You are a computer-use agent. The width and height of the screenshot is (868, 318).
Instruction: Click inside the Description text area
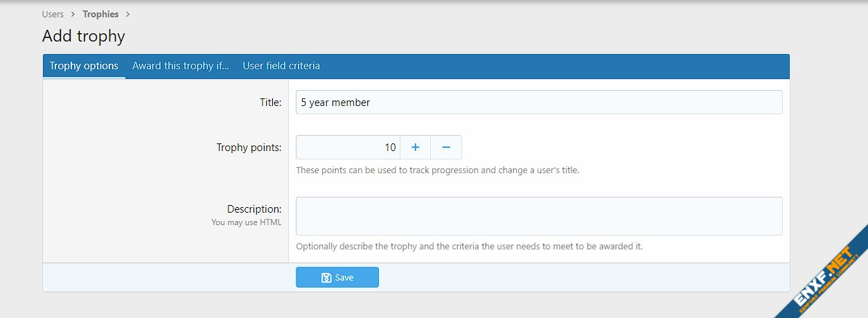[538, 216]
